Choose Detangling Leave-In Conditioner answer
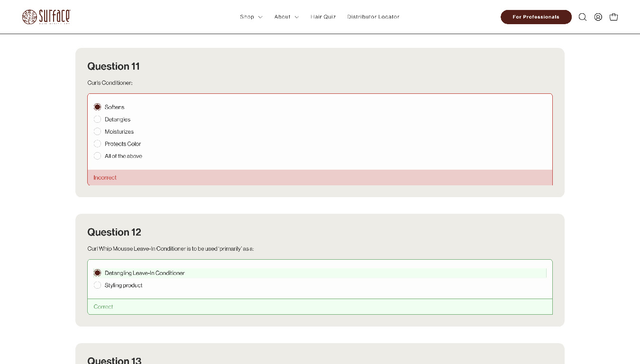Screen dimensions: 640x364 point(97,273)
